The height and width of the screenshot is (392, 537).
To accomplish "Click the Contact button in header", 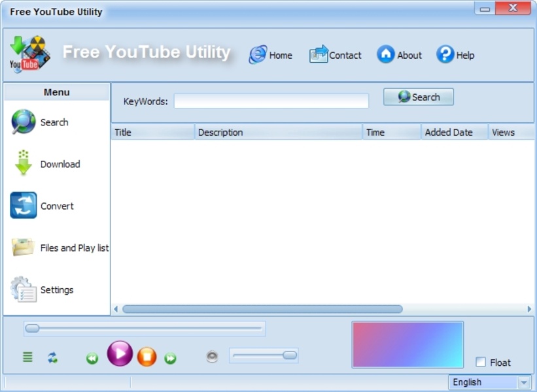I will [x=336, y=55].
